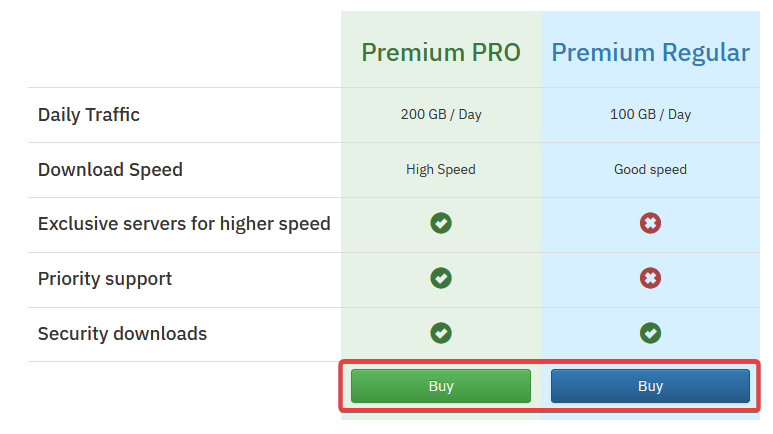Click the High Speed cell text

point(441,170)
